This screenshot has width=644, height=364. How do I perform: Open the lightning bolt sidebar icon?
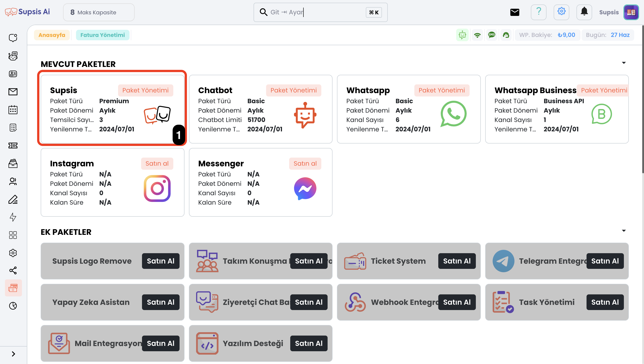tap(13, 217)
